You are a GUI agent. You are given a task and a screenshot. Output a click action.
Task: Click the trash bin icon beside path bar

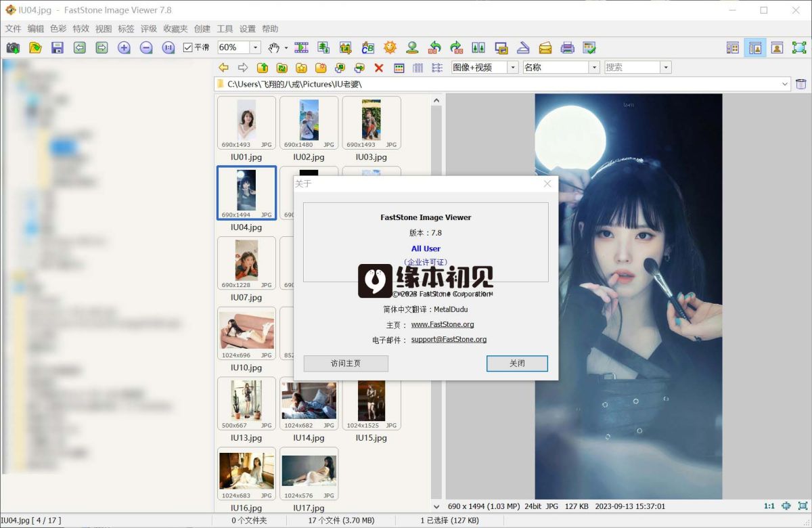(801, 84)
